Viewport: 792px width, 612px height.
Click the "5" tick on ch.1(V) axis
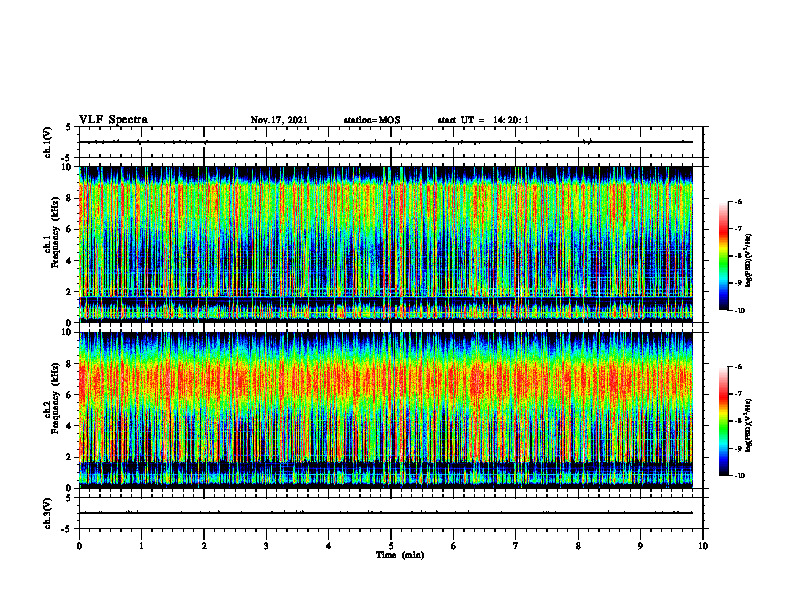tap(70, 127)
